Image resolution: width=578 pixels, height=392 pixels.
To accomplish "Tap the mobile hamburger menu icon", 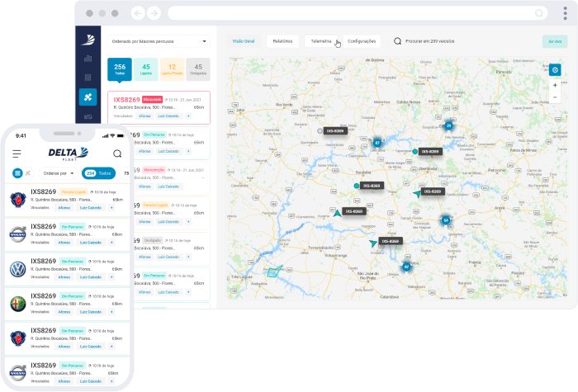I will [x=17, y=153].
